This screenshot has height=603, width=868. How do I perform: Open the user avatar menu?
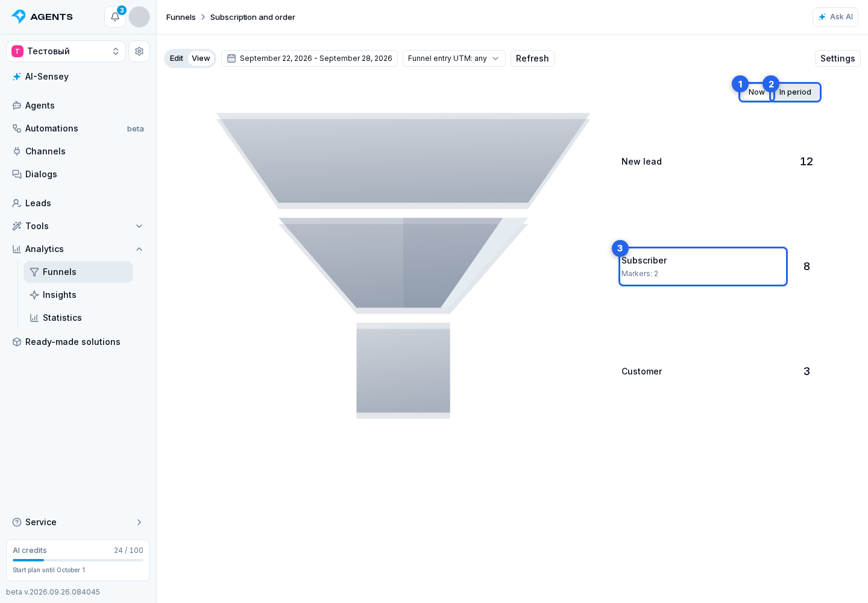[x=139, y=17]
